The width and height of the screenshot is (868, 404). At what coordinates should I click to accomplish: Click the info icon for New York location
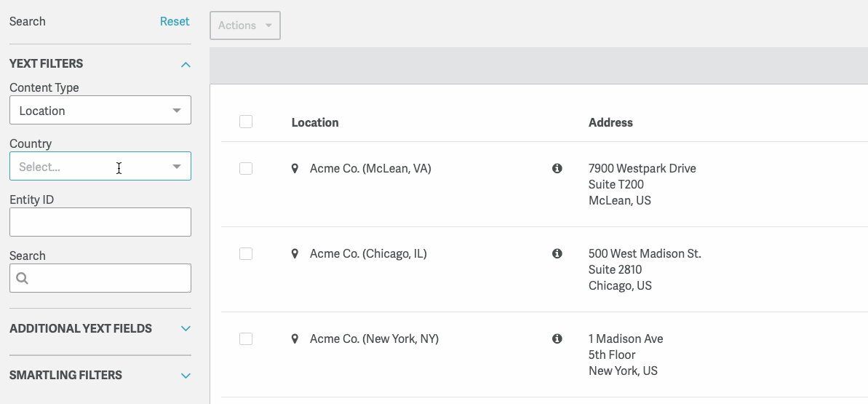tap(557, 338)
